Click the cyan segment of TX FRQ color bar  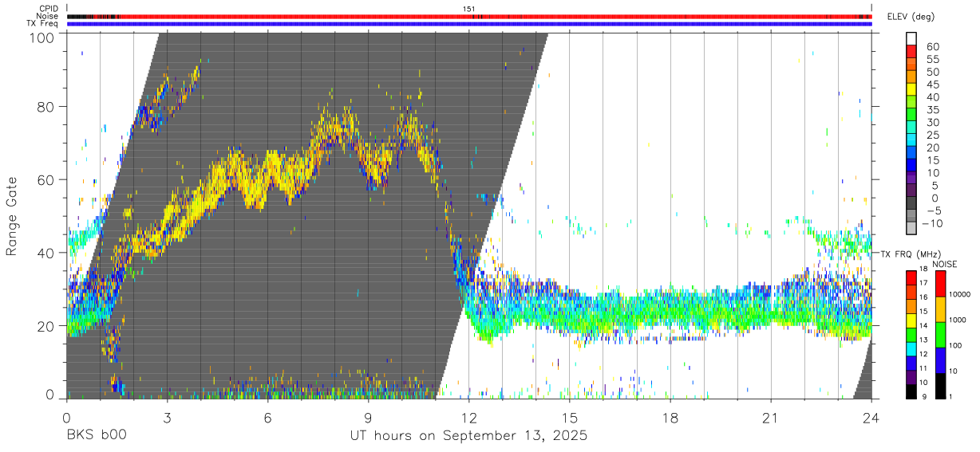[x=911, y=348]
